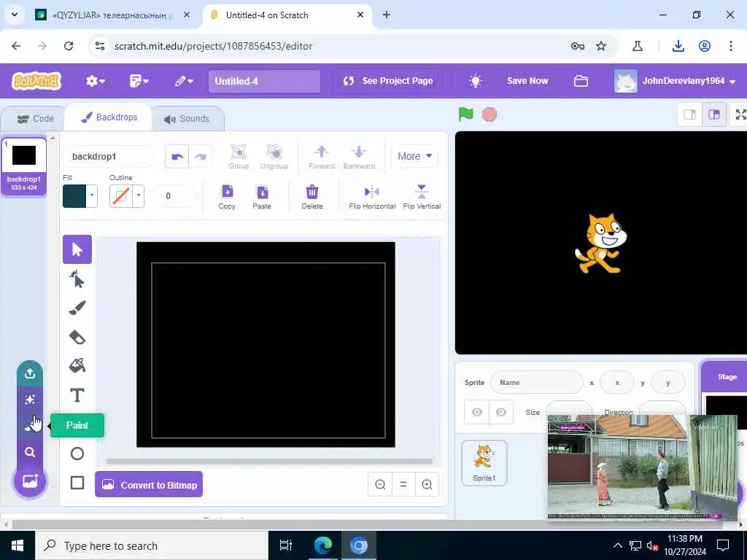Viewport: 747px width, 560px height.
Task: Switch to the Code tab
Action: (35, 119)
